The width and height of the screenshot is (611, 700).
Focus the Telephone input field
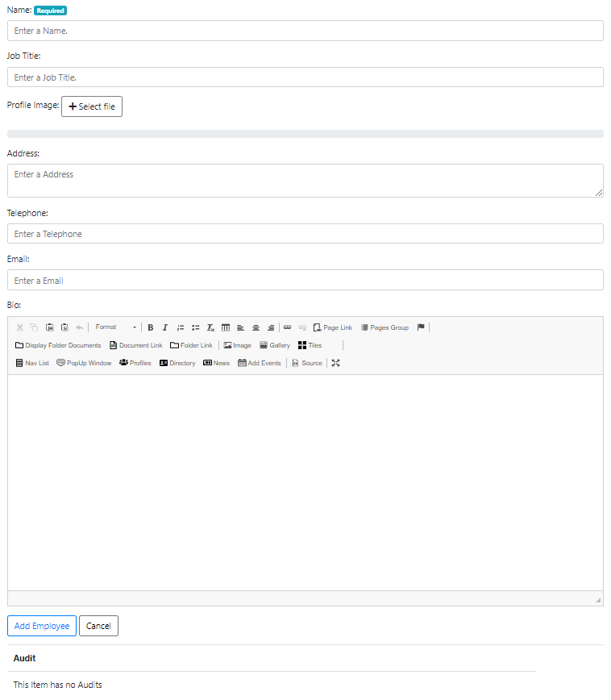click(305, 234)
